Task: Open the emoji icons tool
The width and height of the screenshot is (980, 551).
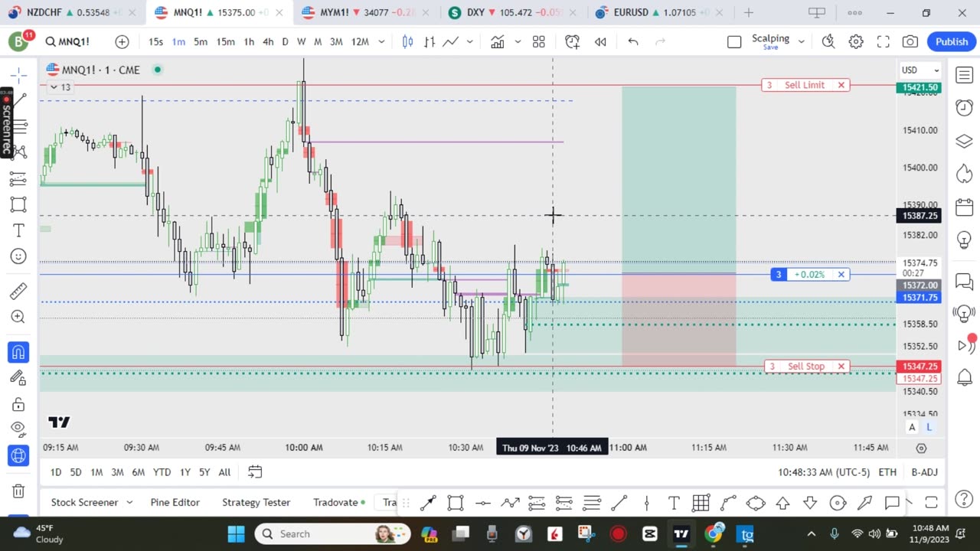Action: (x=19, y=256)
